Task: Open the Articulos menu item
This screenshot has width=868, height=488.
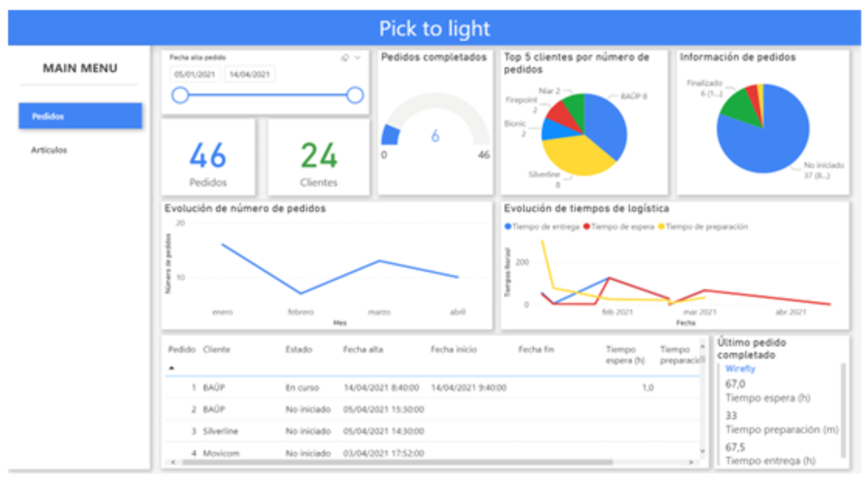Action: (49, 150)
